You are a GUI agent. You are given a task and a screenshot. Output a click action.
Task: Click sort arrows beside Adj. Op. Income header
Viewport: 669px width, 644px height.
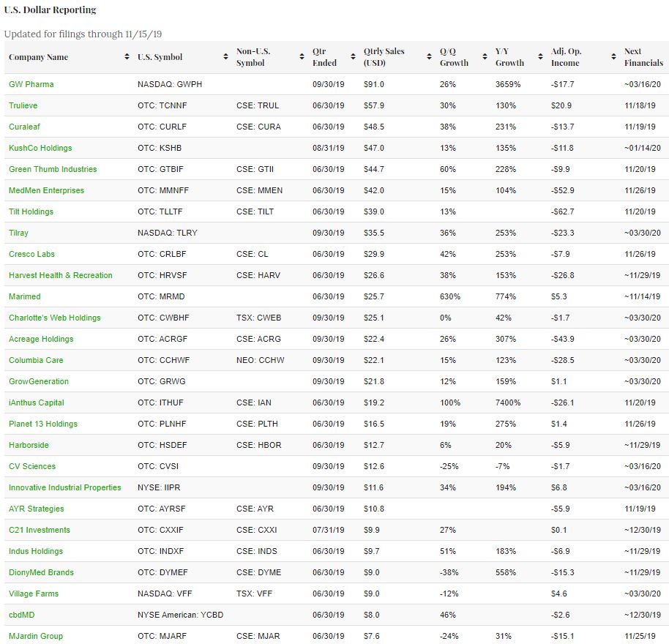point(613,57)
